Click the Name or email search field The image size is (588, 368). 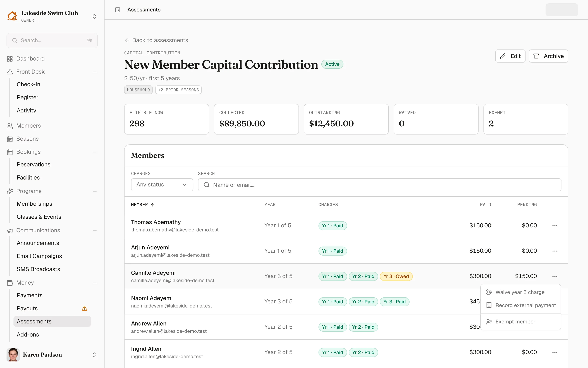click(x=380, y=185)
